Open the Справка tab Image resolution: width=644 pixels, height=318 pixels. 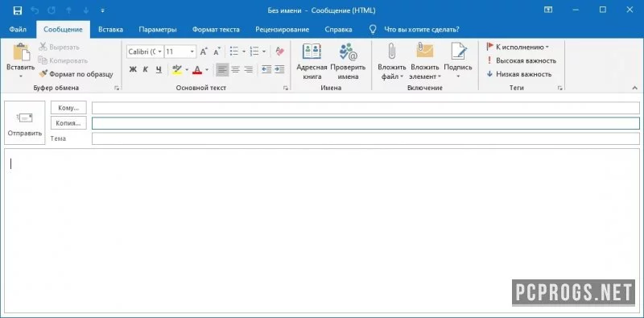pos(338,30)
